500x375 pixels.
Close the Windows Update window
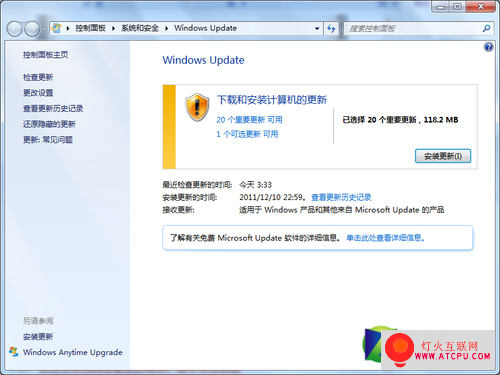click(x=481, y=7)
